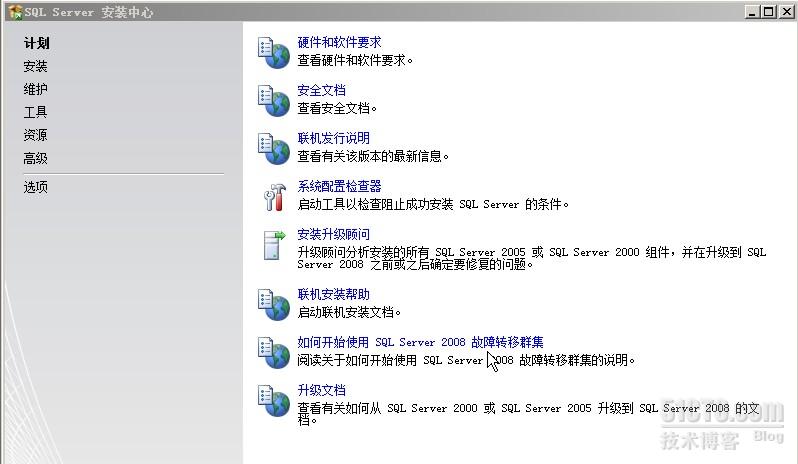Click description starting with 升级顾问分析安装的所有

click(x=532, y=258)
